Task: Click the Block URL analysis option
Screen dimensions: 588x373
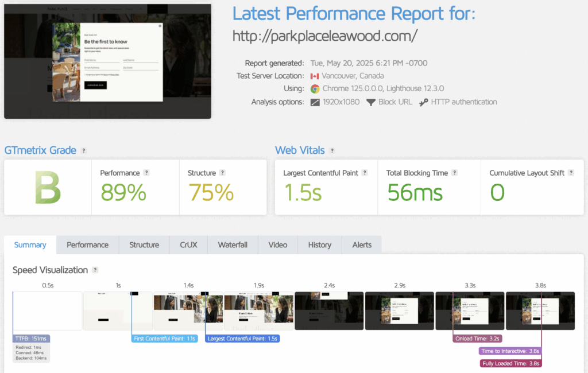Action: pyautogui.click(x=395, y=102)
